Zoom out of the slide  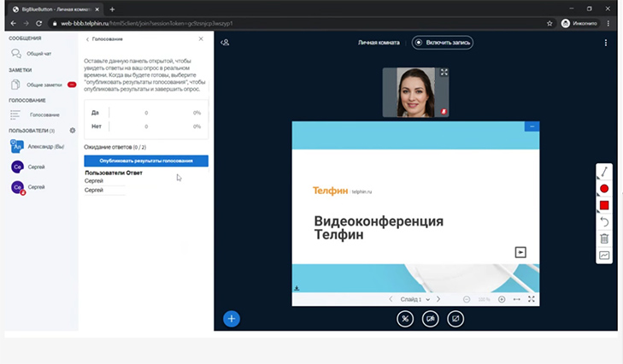click(x=467, y=299)
